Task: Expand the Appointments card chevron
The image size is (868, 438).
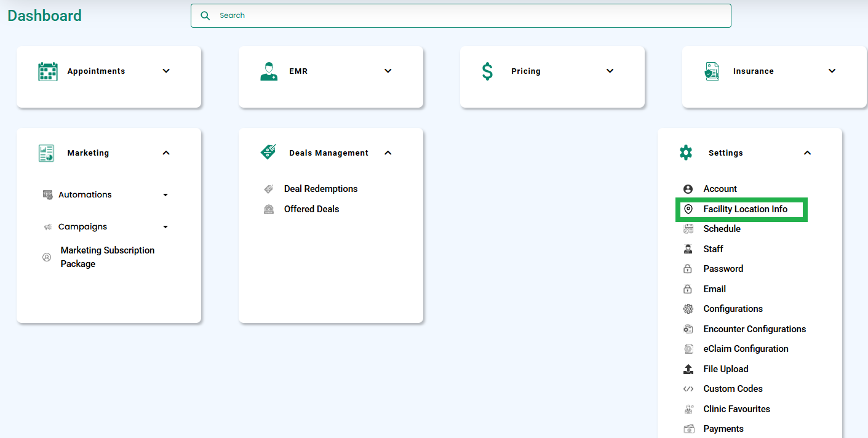Action: pyautogui.click(x=166, y=71)
